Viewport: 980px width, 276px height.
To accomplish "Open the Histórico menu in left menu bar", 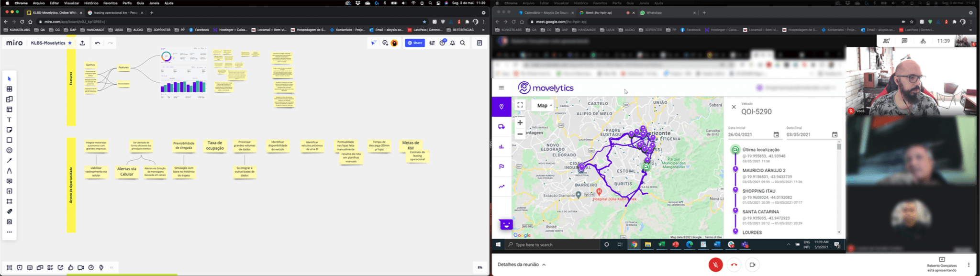I will click(91, 3).
